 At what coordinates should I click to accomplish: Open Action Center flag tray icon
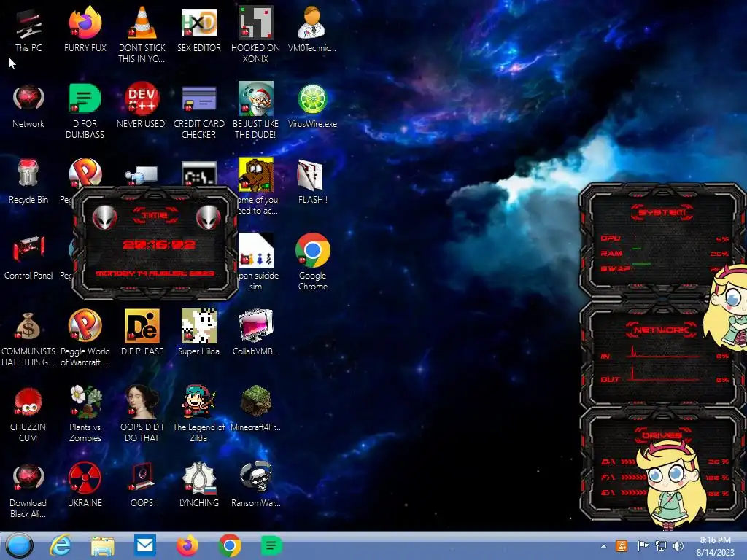pos(643,545)
